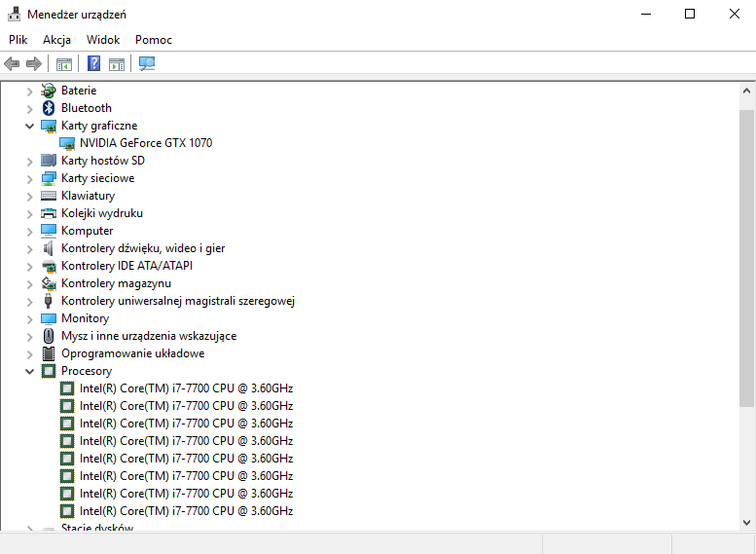Click the Procesory category icon
Viewport: 756px width, 554px height.
click(49, 371)
